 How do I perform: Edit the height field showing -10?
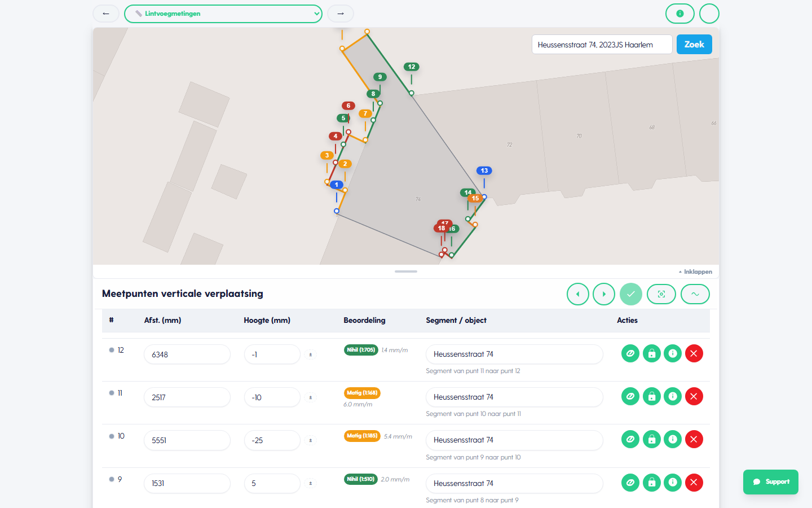[272, 397]
